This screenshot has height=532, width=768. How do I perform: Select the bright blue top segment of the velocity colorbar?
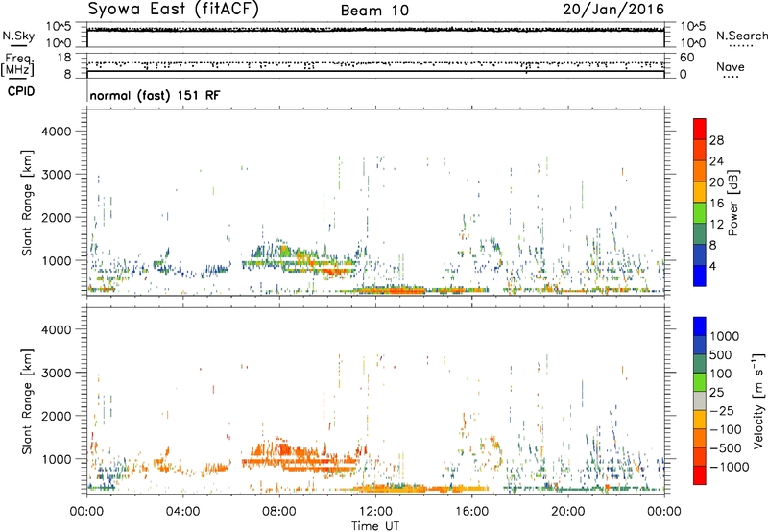[x=700, y=326]
